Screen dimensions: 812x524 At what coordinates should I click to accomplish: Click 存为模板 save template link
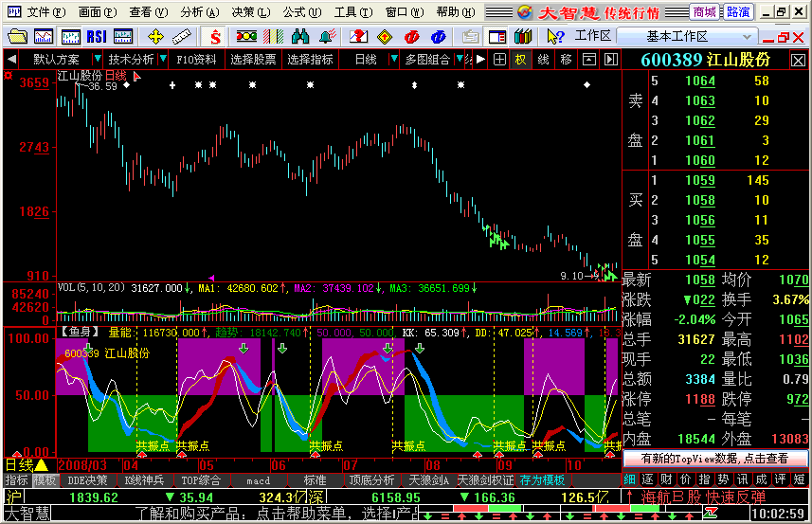click(x=542, y=480)
